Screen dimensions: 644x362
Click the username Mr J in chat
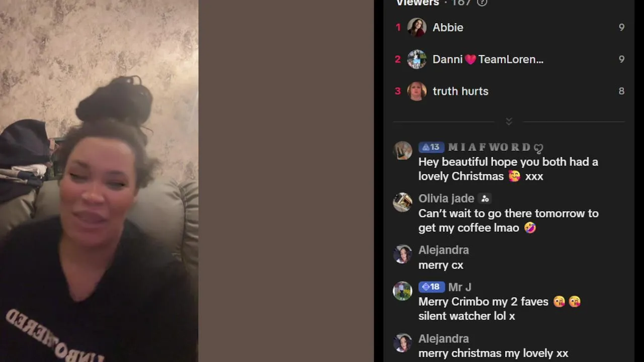click(459, 287)
